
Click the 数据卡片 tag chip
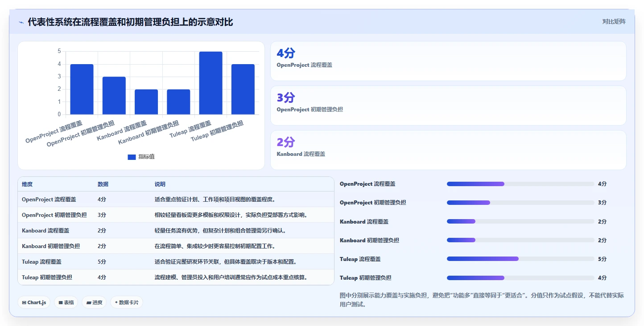(127, 302)
